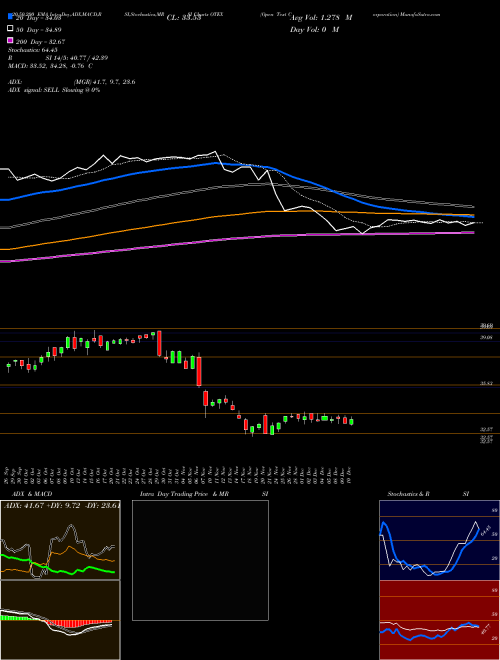Click the 'Day Vol: 0 M' label
Screen dimensions: 500x660
click(x=314, y=30)
